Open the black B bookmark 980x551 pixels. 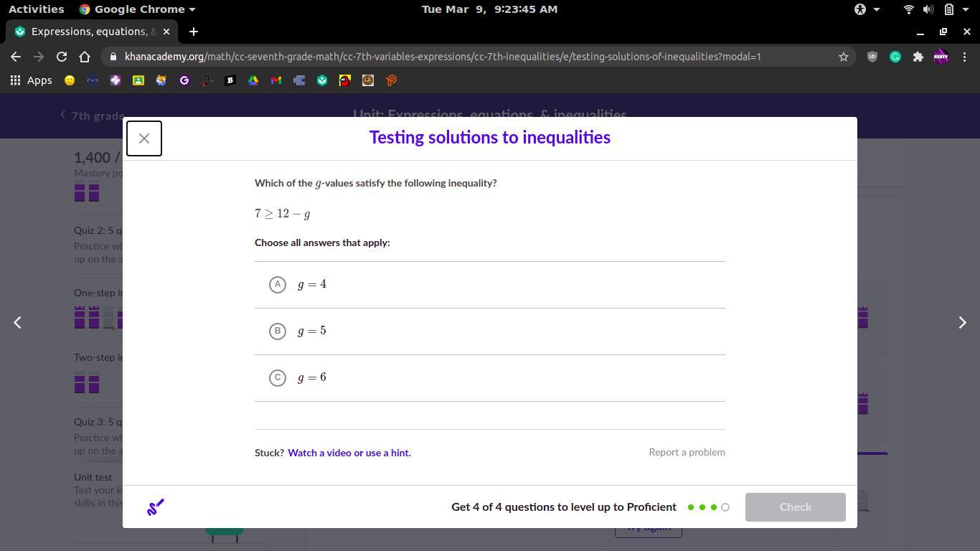coord(230,80)
